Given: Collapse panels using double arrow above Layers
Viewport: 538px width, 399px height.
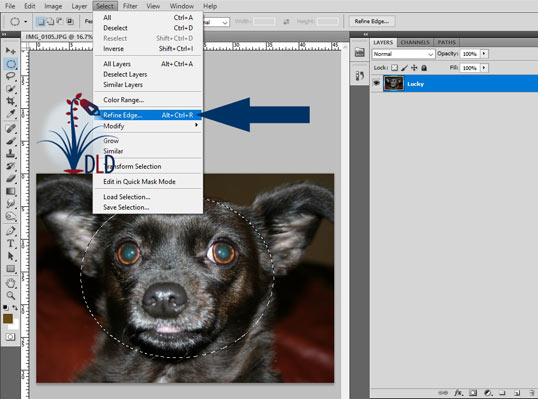Looking at the screenshot, I should click(x=366, y=34).
